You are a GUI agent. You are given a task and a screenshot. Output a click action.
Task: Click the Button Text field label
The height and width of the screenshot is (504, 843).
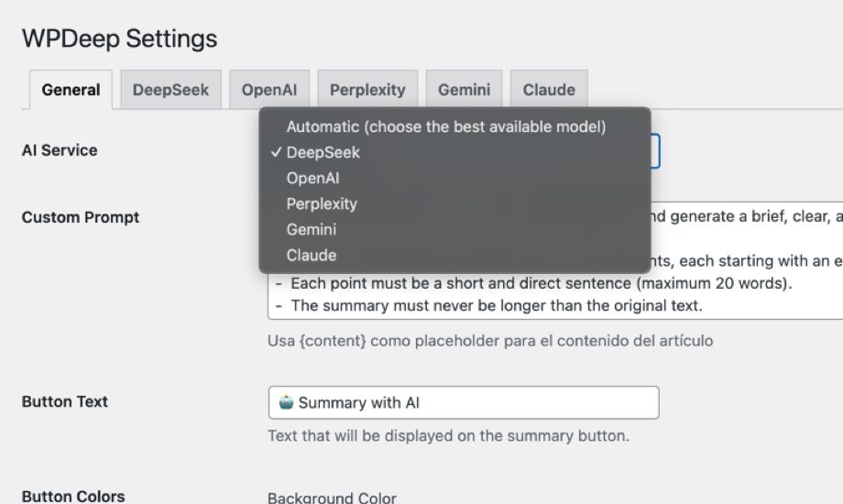[x=65, y=401]
